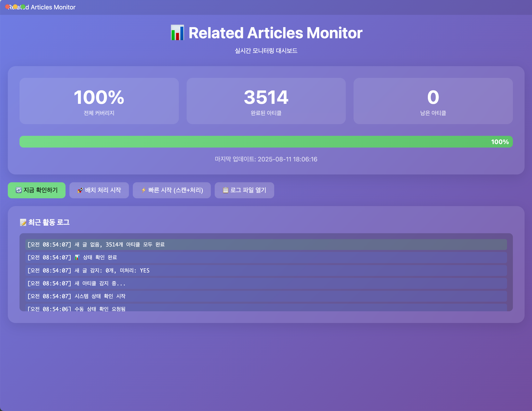Viewport: 532px width, 411px height.
Task: Click the green 100% progress bar
Action: 266,142
